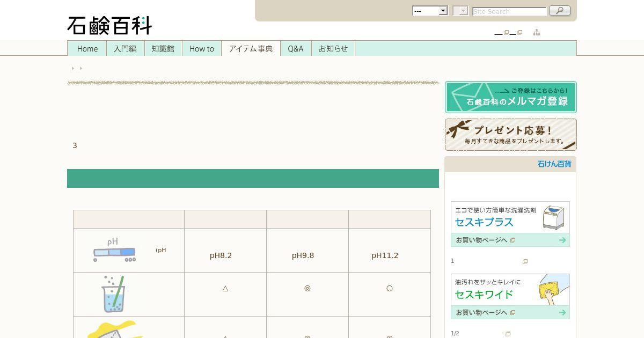
Task: Click the メルマガ登録 banner
Action: point(510,97)
